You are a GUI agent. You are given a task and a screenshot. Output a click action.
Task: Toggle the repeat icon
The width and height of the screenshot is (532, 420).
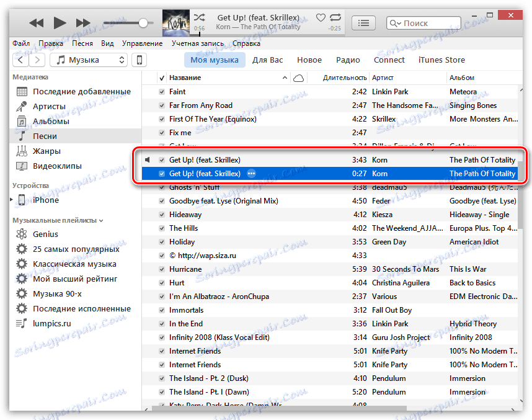(x=335, y=17)
